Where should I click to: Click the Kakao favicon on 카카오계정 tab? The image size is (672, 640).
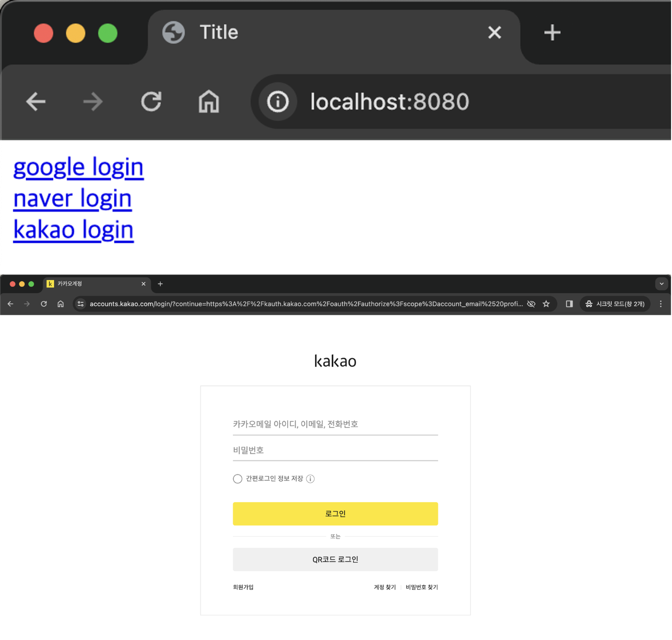click(x=50, y=284)
